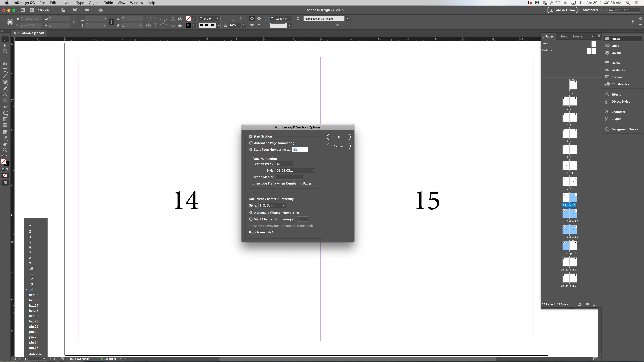Open the CC Libraries panel
The width and height of the screenshot is (644, 362).
click(620, 84)
